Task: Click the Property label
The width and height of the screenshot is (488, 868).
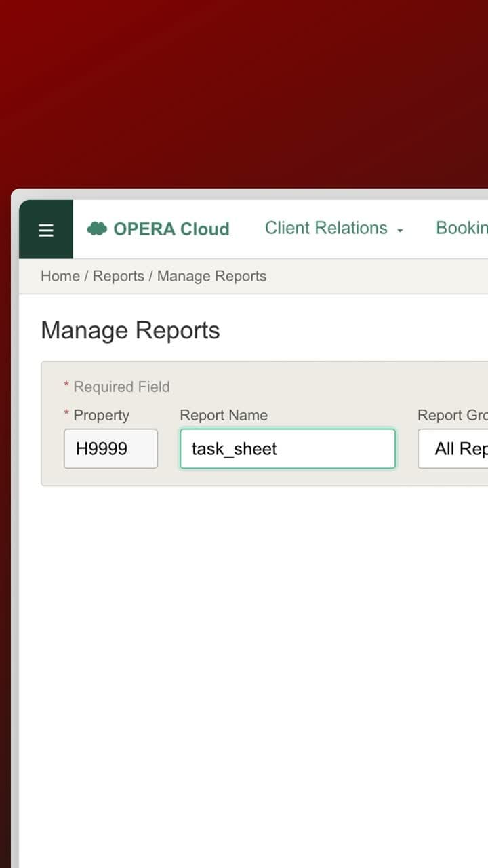Action: click(x=96, y=416)
